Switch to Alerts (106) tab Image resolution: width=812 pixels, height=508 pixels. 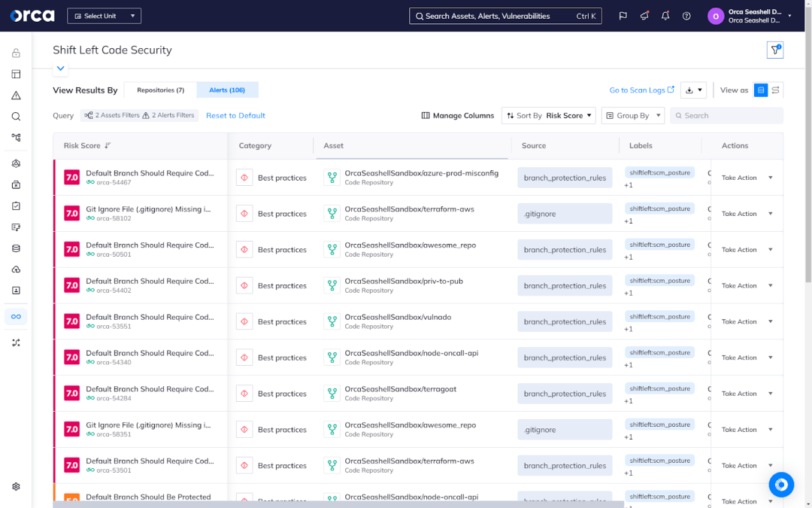coord(227,90)
